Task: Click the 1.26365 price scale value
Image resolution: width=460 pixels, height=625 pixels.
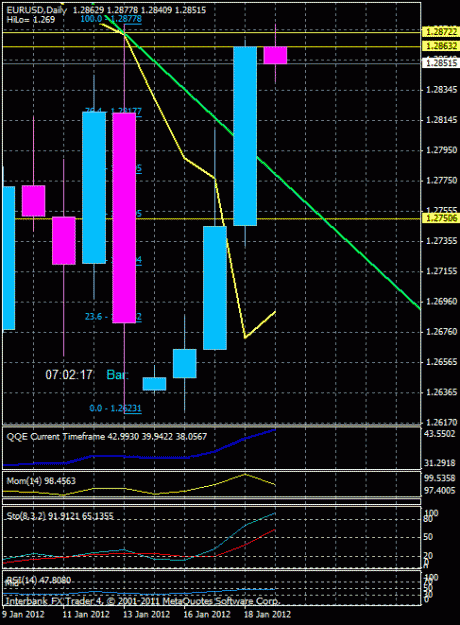Action: (442, 393)
